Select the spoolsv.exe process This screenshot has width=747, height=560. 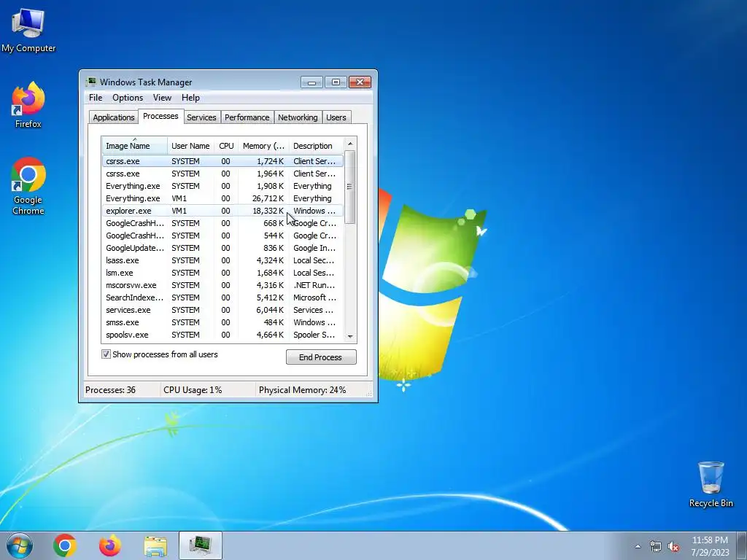(222, 334)
